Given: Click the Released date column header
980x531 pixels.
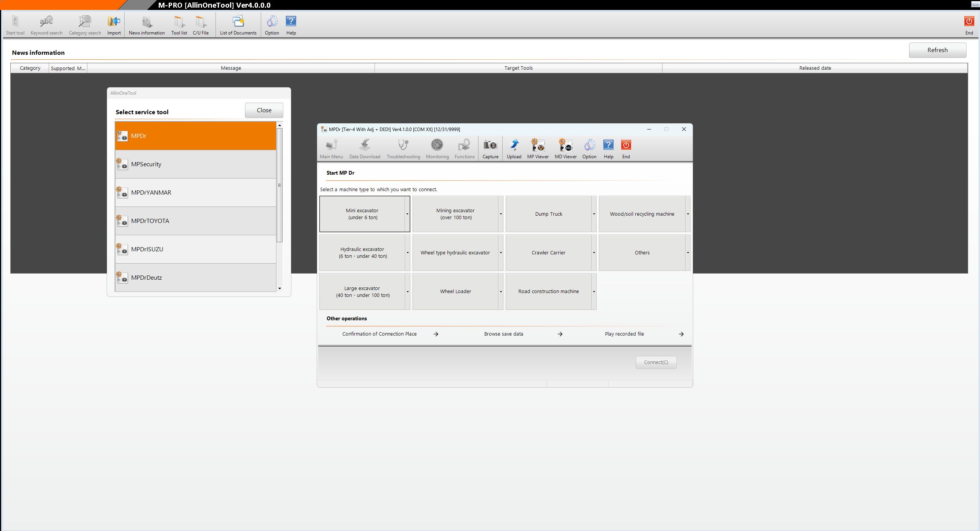Looking at the screenshot, I should (815, 68).
